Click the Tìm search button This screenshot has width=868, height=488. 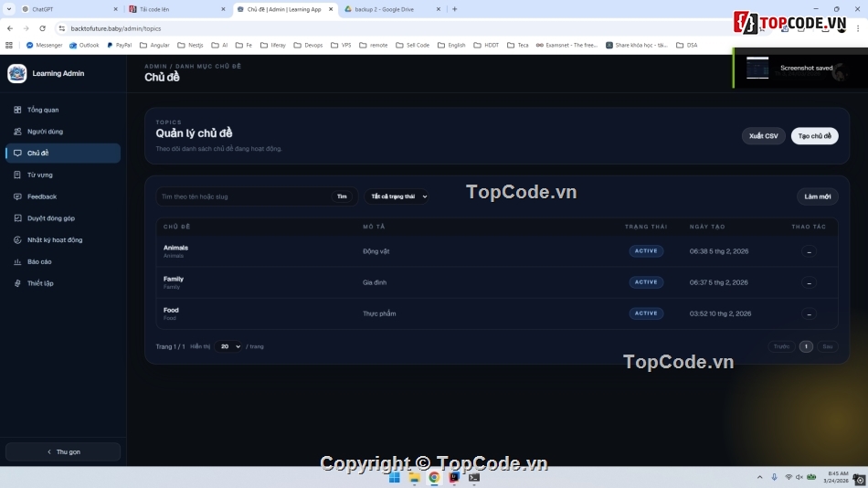tap(342, 196)
